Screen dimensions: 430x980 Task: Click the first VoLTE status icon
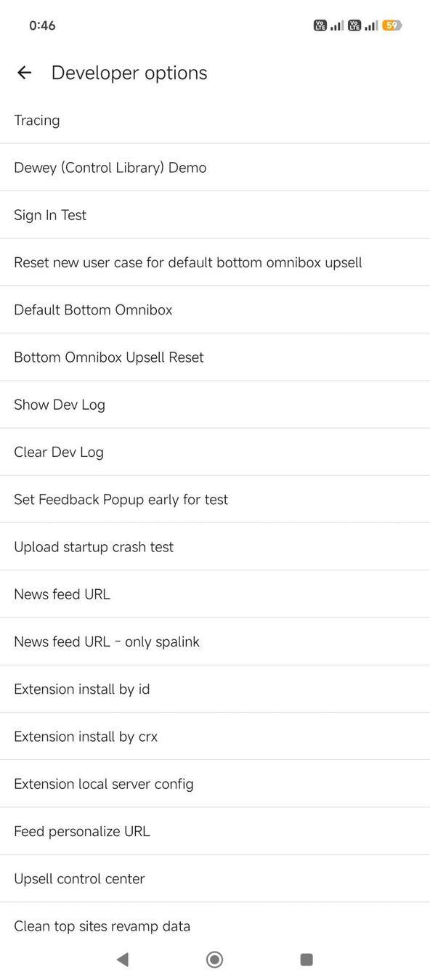pos(320,25)
